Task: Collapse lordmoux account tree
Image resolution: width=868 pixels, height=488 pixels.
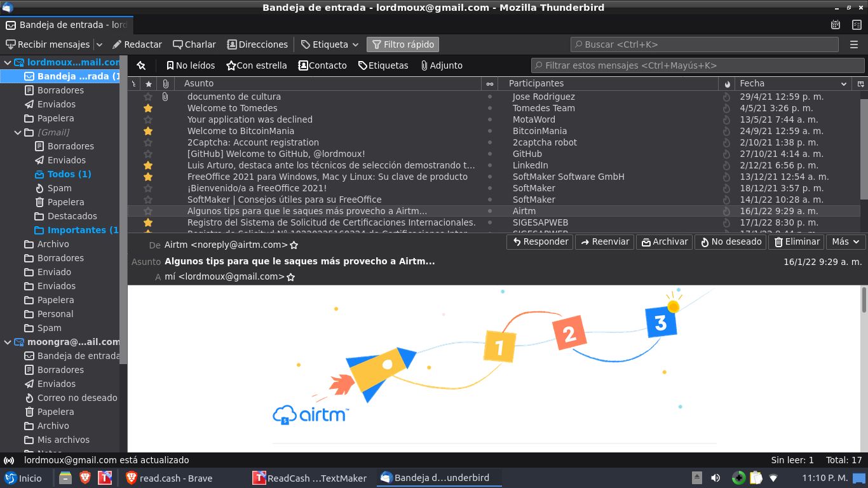Action: pyautogui.click(x=7, y=62)
